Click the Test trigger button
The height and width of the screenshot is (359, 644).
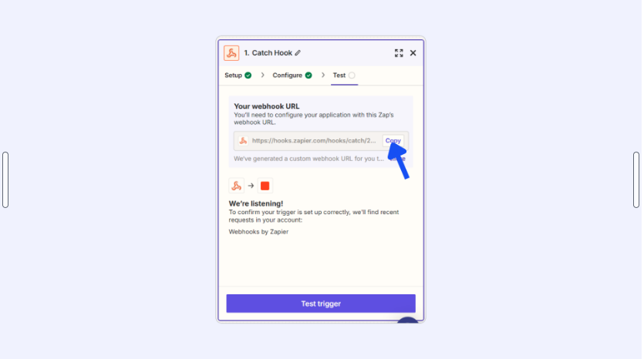coord(321,304)
